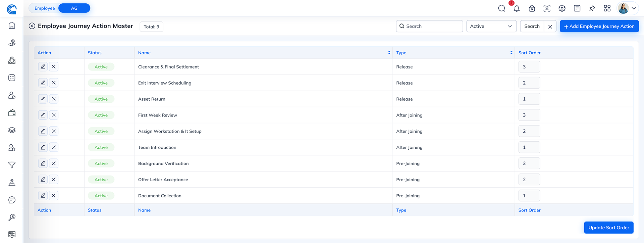Click the home icon in sidebar
644x243 pixels.
(12, 26)
